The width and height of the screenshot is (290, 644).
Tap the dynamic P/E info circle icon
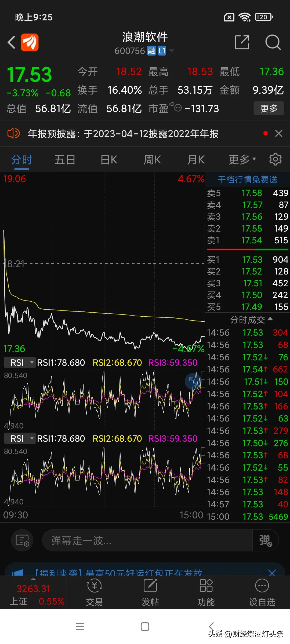click(x=178, y=108)
